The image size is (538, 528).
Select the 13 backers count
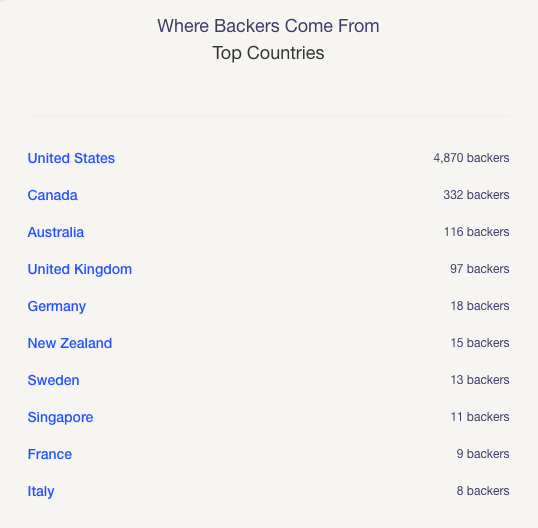pyautogui.click(x=480, y=380)
